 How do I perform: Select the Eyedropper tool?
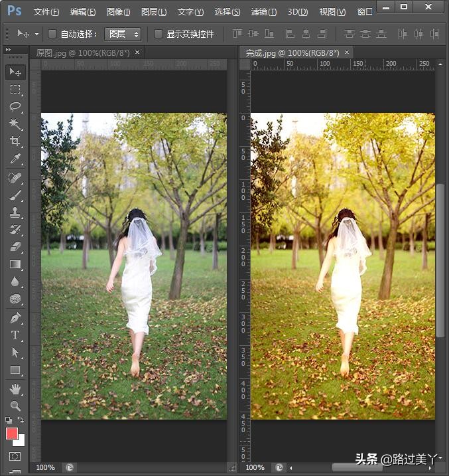pos(15,159)
